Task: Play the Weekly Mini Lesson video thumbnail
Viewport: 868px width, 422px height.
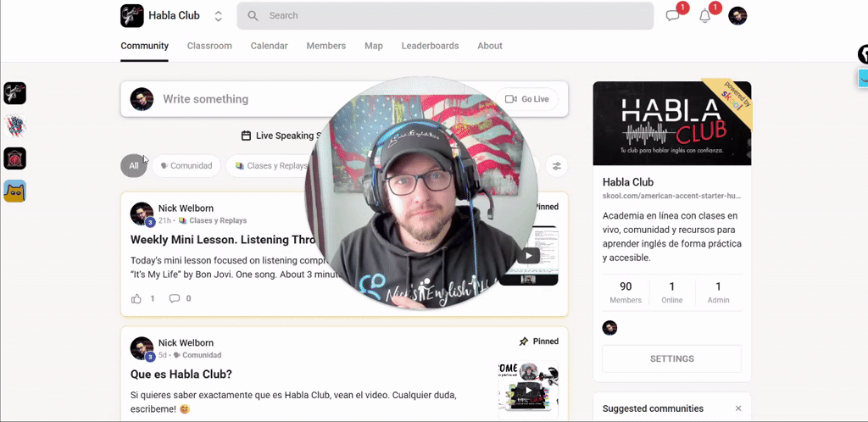Action: pos(529,256)
